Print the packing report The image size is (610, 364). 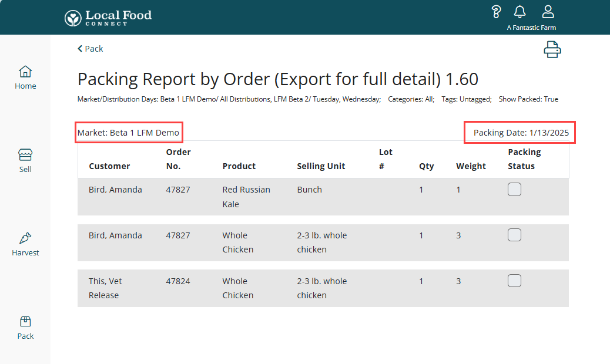coord(552,49)
